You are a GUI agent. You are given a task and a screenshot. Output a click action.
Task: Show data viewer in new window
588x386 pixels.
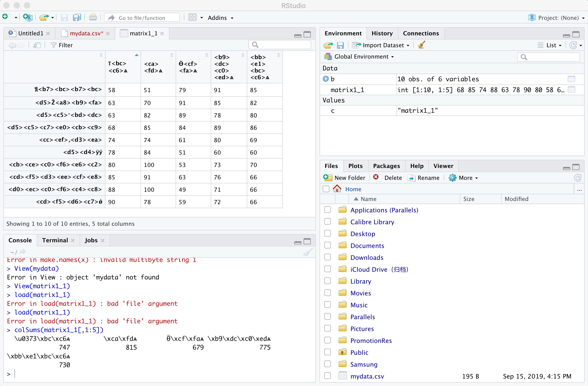click(37, 45)
